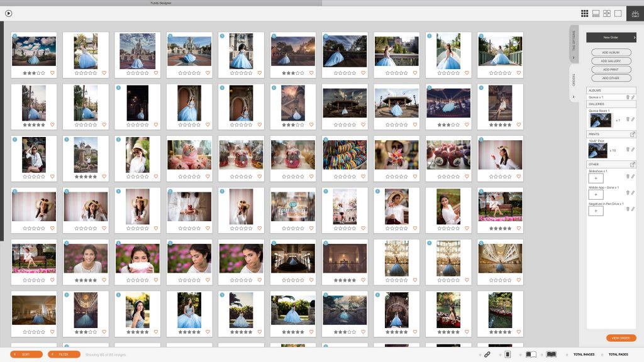Image resolution: width=644 pixels, height=362 pixels.
Task: Click the ADD ALBUM button
Action: coord(611,53)
